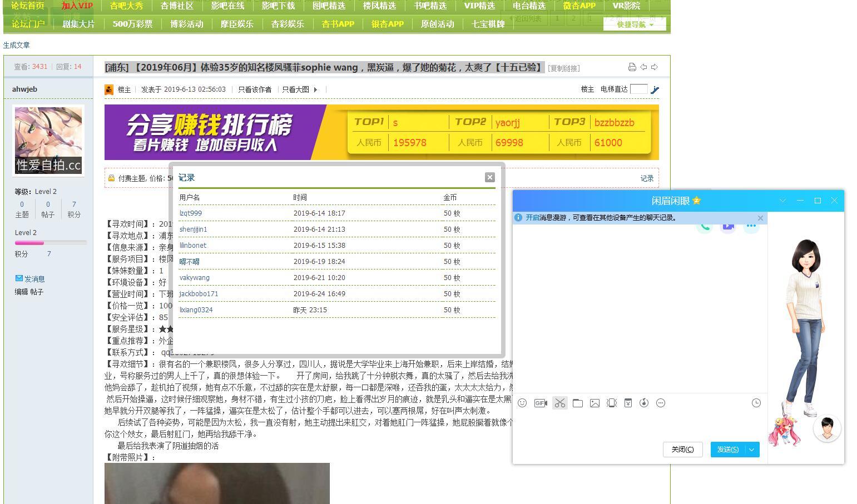
Task: Open the money transfer (¥) icon
Action: 628,403
